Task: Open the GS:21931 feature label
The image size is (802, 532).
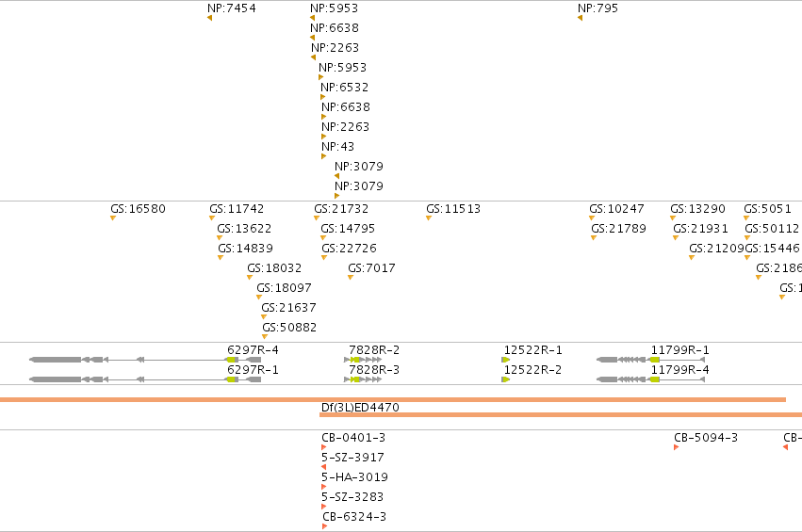Action: pos(700,229)
